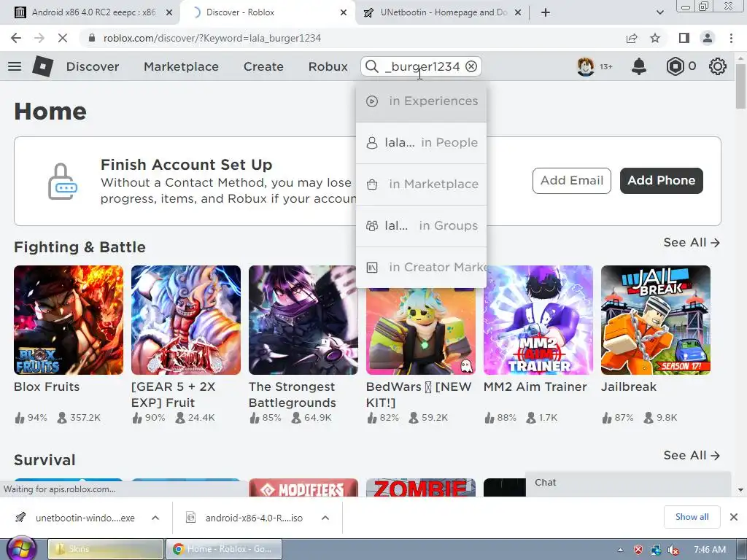
Task: Click the search magnifier icon
Action: 371,66
